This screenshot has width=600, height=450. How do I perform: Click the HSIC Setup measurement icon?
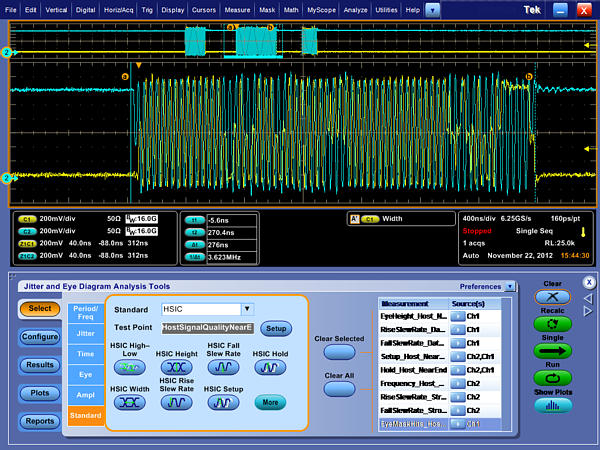[x=223, y=402]
